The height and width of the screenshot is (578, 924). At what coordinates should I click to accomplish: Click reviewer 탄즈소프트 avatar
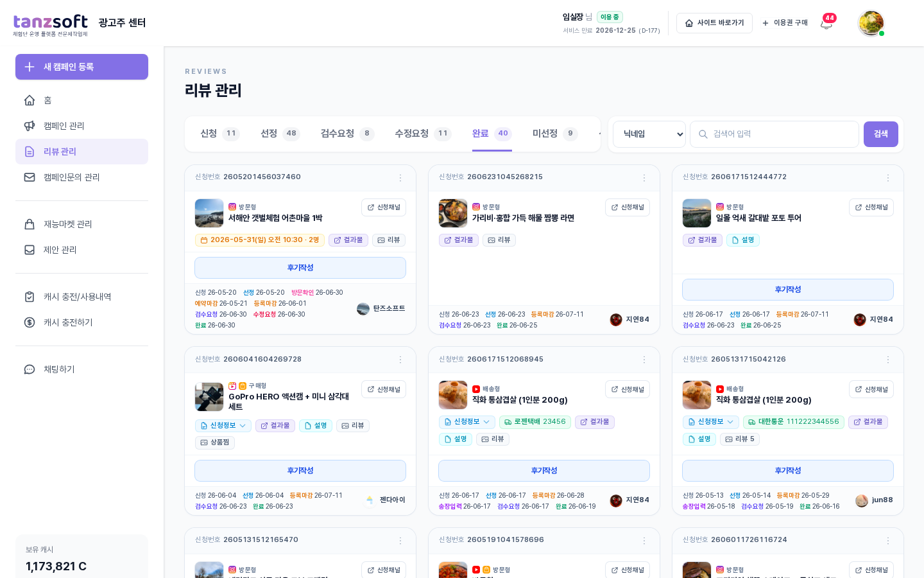click(x=363, y=309)
